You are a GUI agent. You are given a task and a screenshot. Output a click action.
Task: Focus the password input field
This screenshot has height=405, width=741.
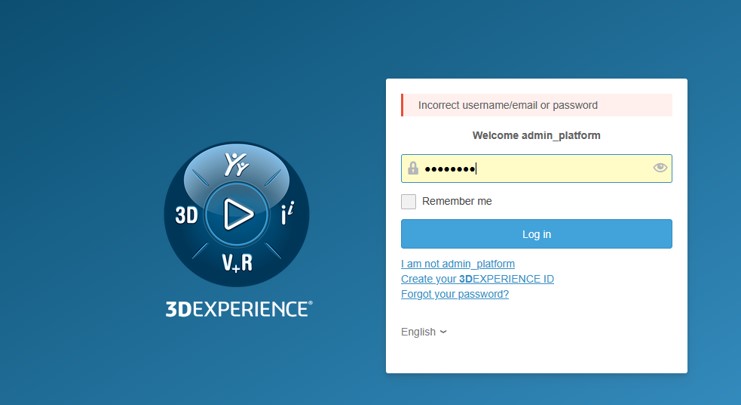(540, 168)
